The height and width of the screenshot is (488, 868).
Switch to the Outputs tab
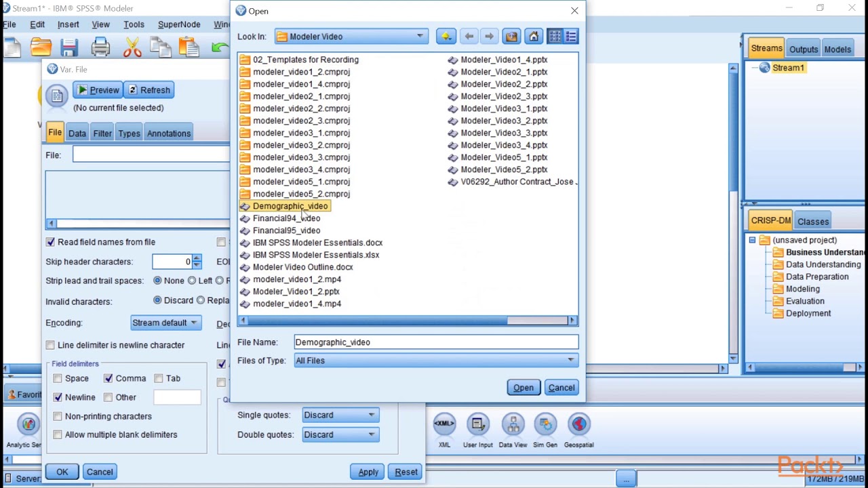(x=804, y=49)
